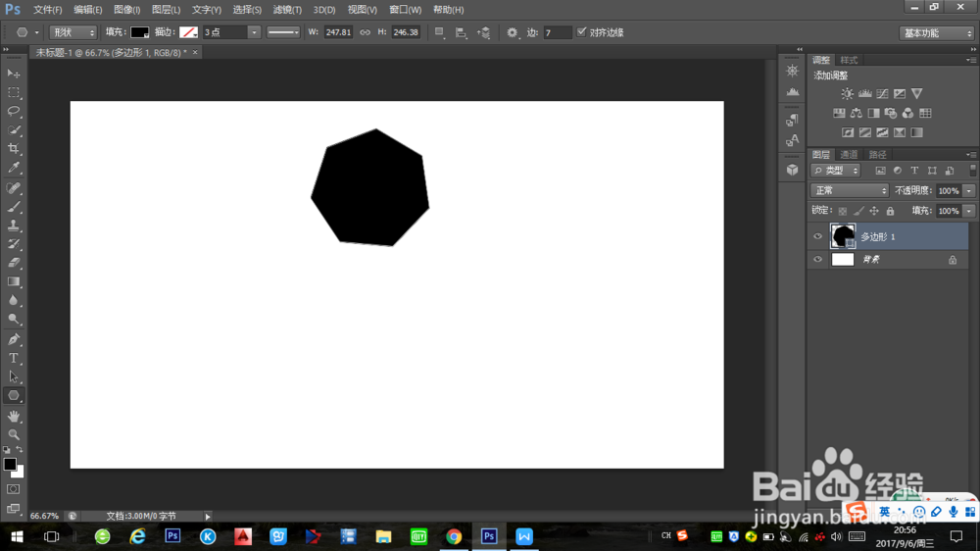The width and height of the screenshot is (980, 551).
Task: Select the Zoom tool in the toolbox
Action: [x=13, y=434]
